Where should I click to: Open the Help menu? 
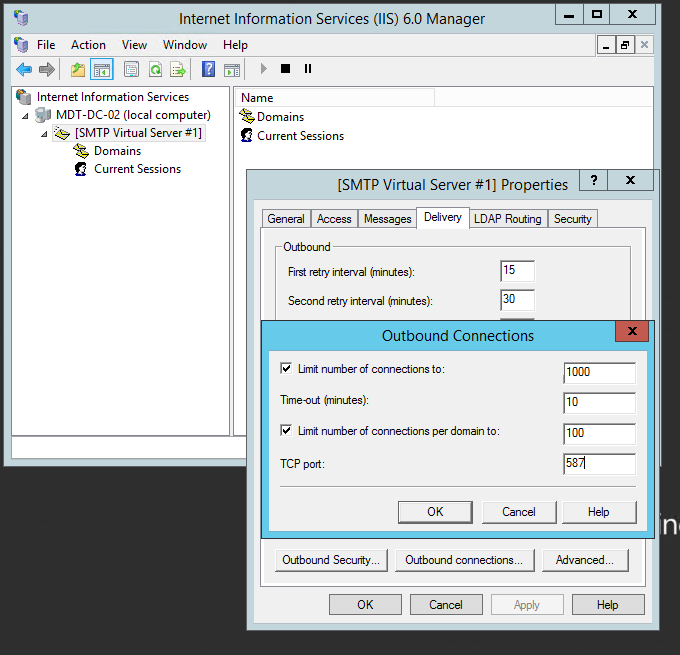(235, 45)
